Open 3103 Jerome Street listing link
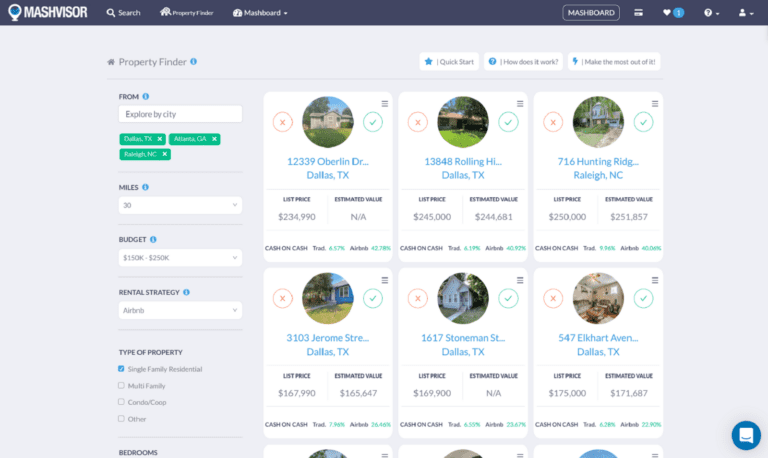Viewport: 768px width, 458px height. (328, 338)
